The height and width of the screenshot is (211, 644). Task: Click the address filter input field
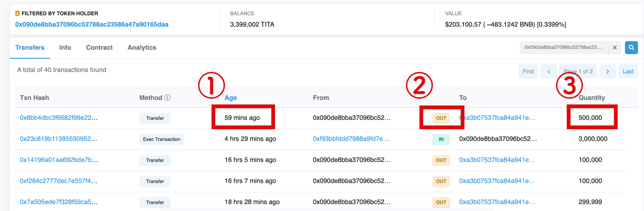click(x=564, y=48)
